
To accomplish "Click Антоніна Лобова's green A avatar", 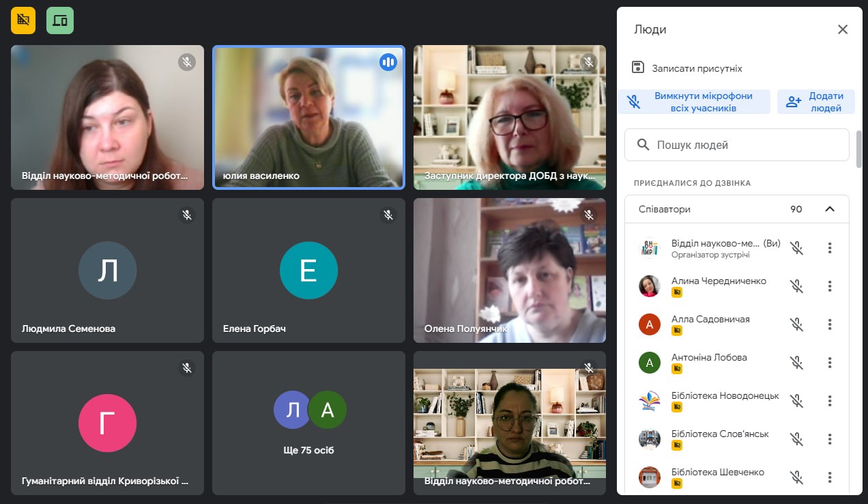I will coord(650,363).
